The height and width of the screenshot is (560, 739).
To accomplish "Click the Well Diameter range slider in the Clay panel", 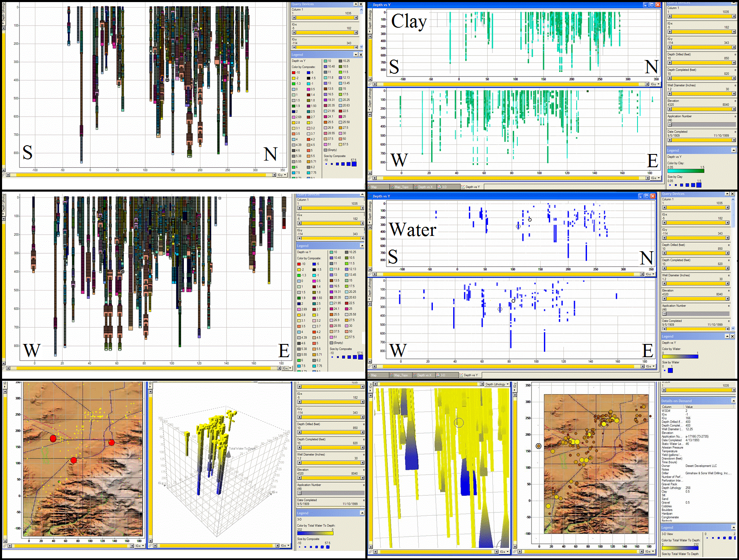I will click(701, 94).
